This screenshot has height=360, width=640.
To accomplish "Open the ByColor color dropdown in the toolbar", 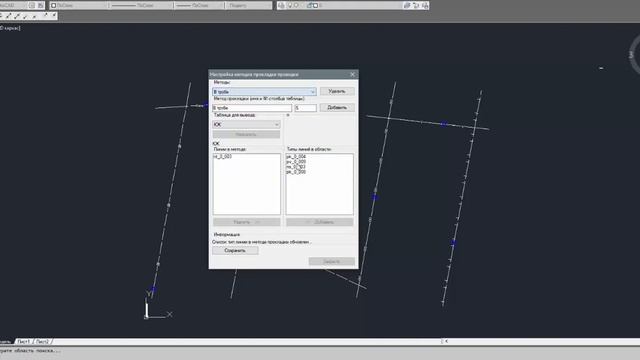I will pos(80,5).
